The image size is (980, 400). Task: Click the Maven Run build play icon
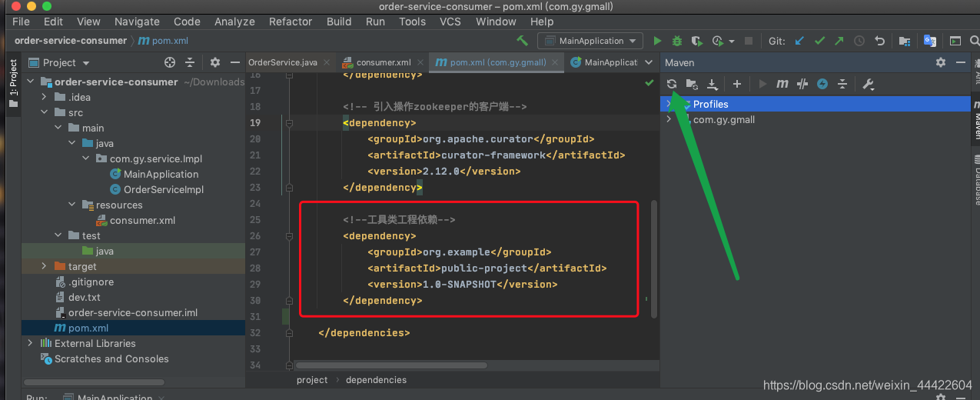762,84
